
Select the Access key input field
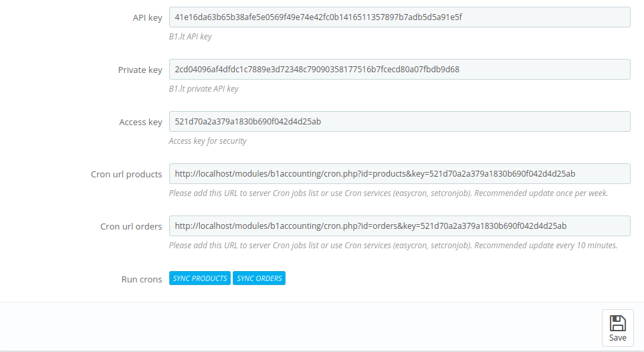pyautogui.click(x=399, y=122)
